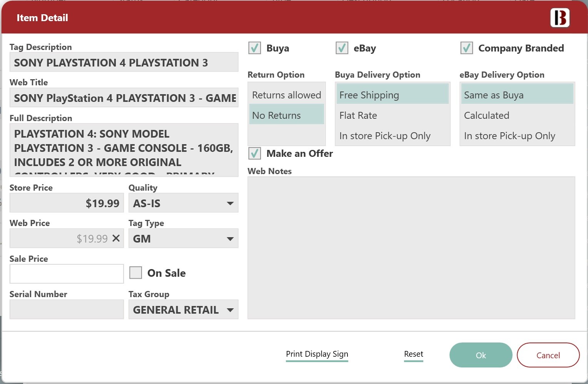588x384 pixels.
Task: Click the Cancel button
Action: click(x=548, y=355)
